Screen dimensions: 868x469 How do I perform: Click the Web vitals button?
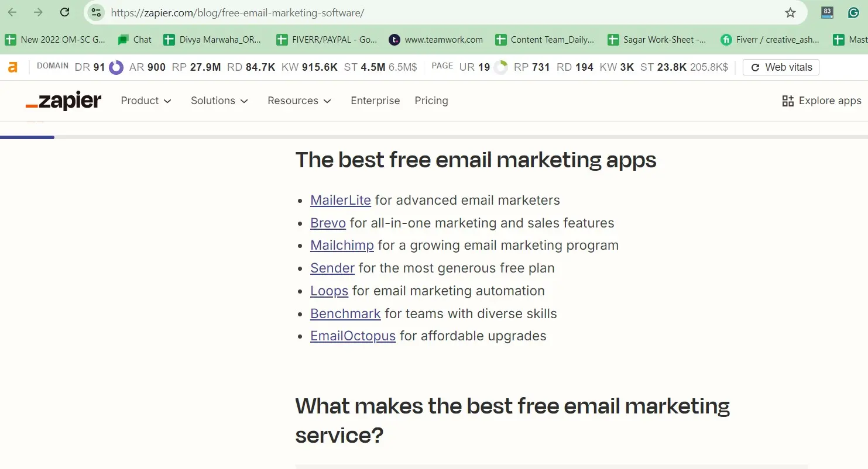(x=781, y=67)
